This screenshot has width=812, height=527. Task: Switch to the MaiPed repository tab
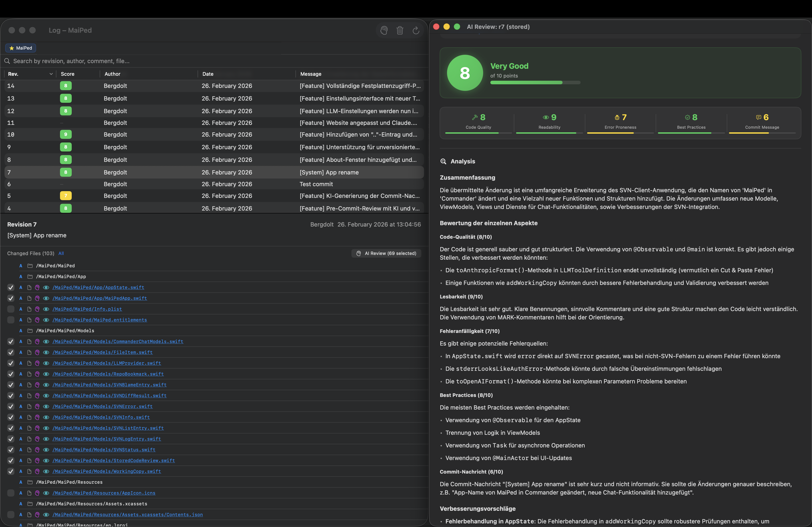21,48
